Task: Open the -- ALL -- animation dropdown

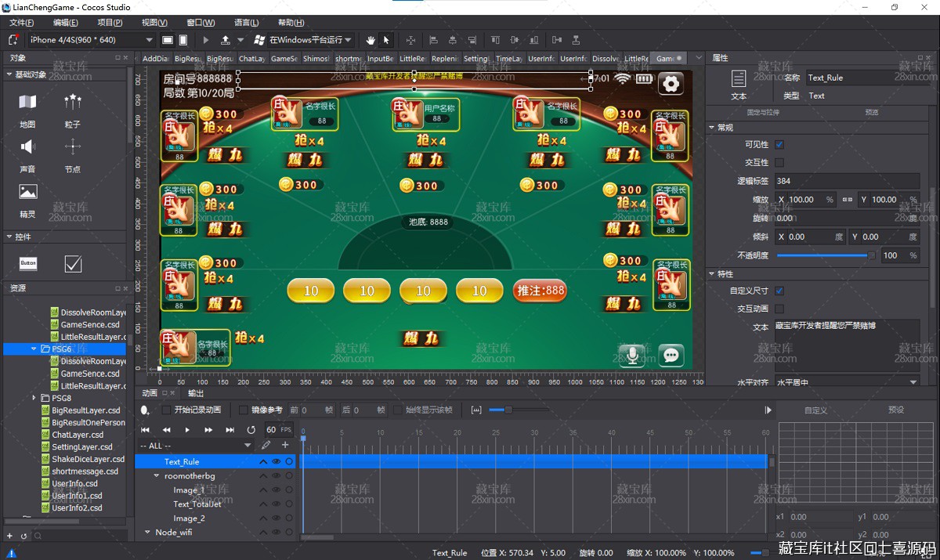Action: tap(196, 446)
